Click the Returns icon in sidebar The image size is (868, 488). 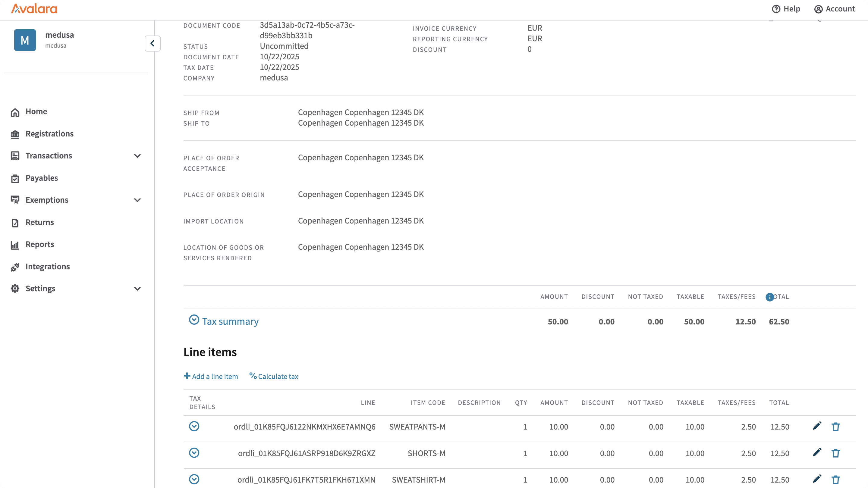15,223
